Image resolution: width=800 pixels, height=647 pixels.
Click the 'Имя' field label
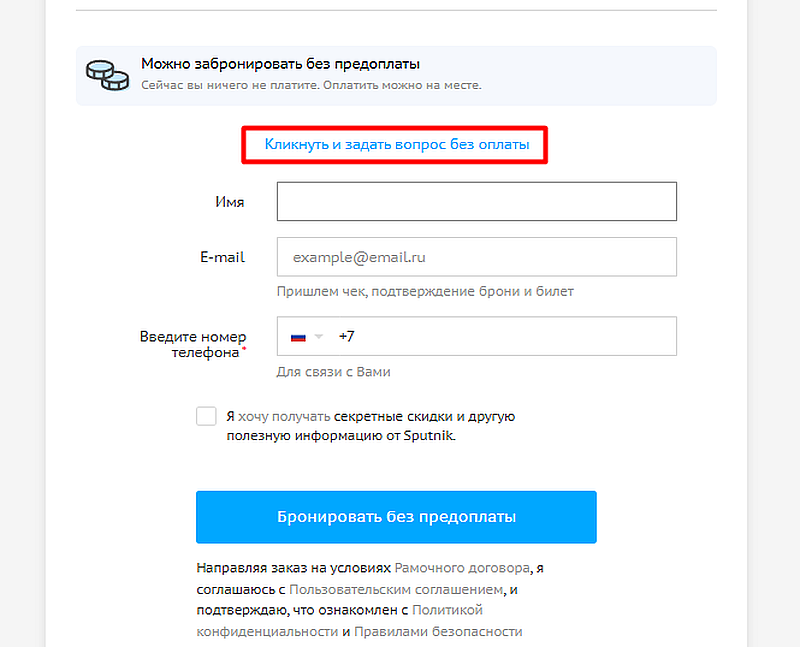click(x=230, y=202)
